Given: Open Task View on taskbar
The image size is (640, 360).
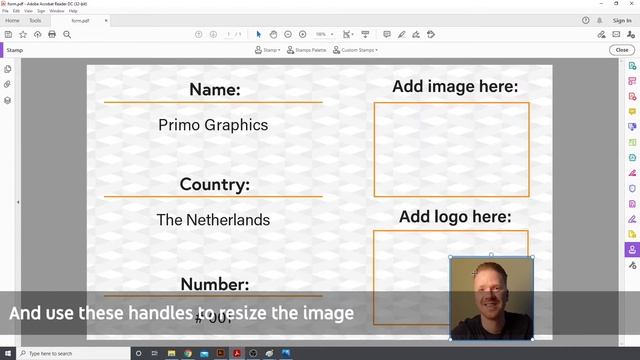Looking at the screenshot, I should click(x=155, y=353).
